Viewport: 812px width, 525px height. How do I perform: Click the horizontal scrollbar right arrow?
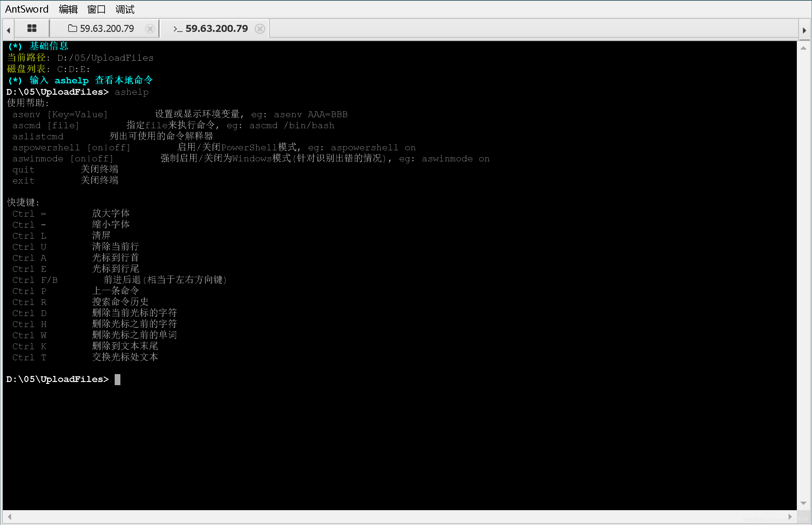(x=790, y=517)
